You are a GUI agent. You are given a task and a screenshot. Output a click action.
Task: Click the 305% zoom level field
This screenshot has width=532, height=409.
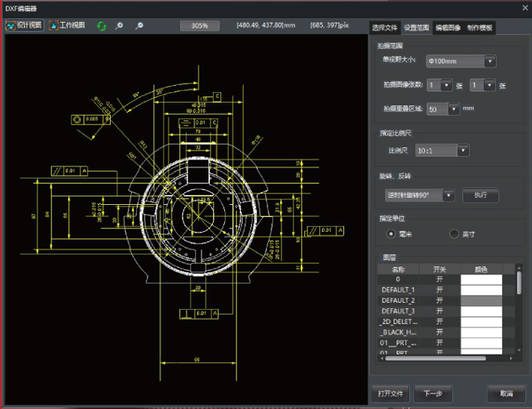[199, 26]
